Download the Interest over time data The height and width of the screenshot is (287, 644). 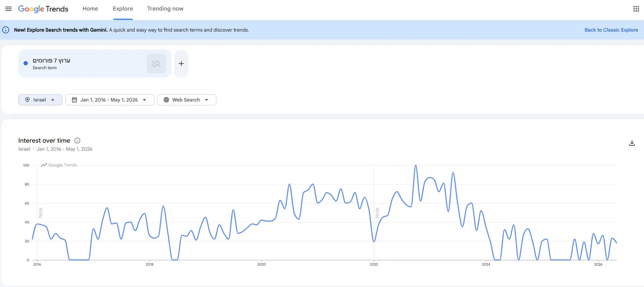[x=632, y=143]
